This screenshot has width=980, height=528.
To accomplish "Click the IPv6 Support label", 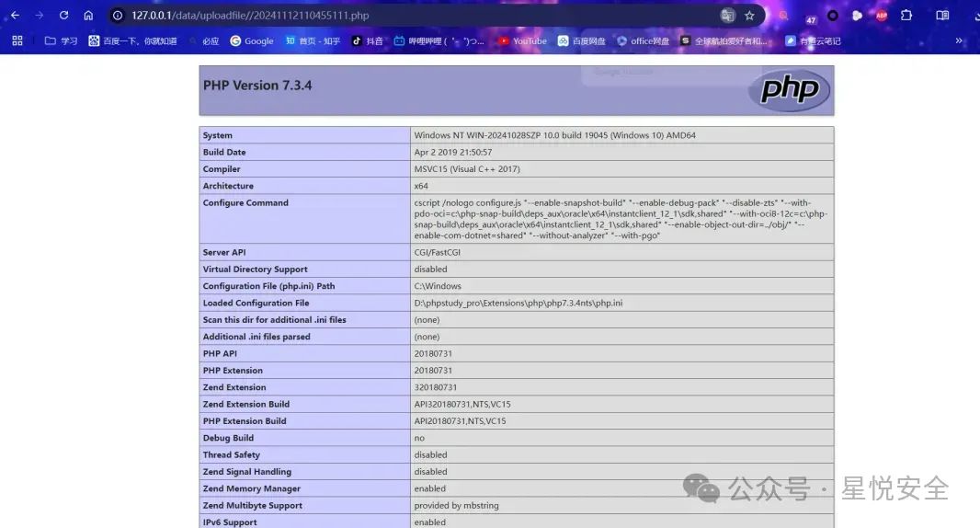I will (230, 522).
